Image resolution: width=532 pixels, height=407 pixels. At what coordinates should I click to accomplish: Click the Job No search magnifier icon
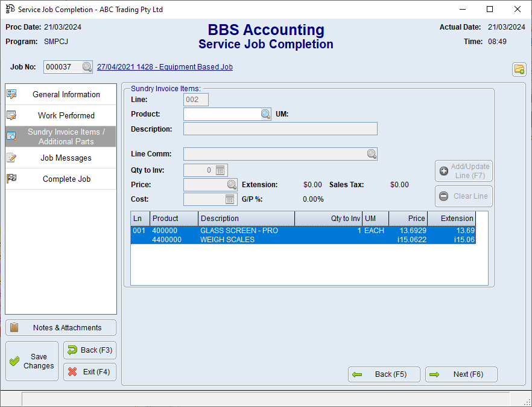[x=87, y=67]
